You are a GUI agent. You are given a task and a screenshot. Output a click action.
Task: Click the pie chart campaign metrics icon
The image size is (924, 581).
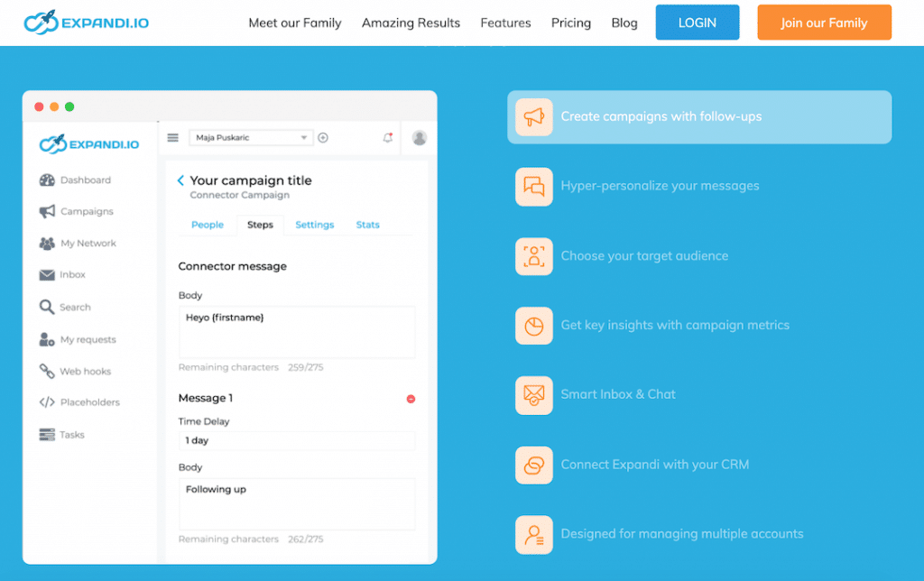click(534, 326)
